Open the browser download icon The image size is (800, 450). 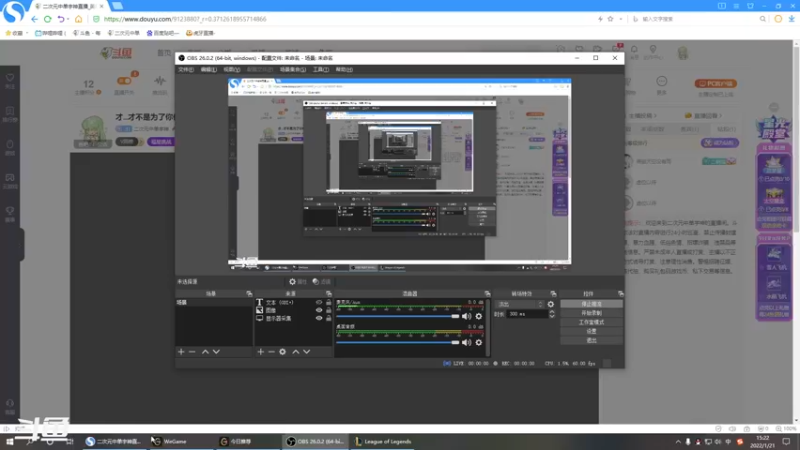point(791,19)
